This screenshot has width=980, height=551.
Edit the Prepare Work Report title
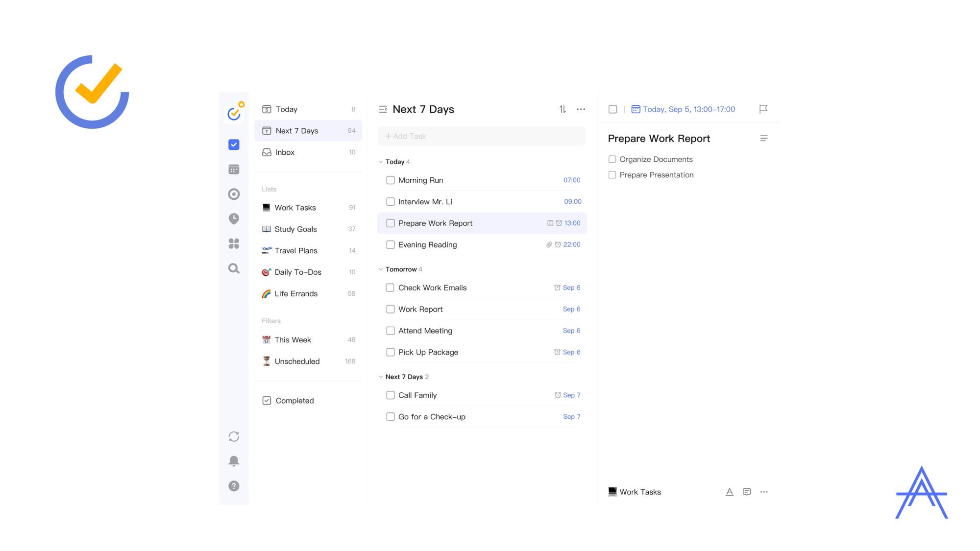(x=659, y=139)
